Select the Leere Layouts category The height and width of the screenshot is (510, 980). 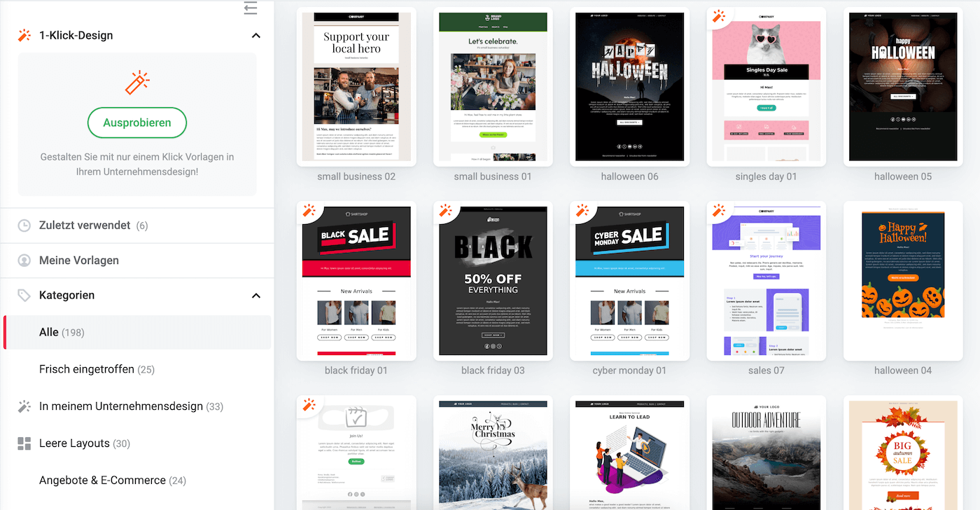(137, 443)
